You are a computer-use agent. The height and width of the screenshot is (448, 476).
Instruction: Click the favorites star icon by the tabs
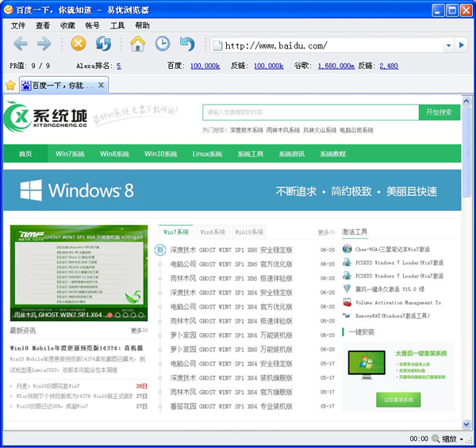click(x=10, y=85)
